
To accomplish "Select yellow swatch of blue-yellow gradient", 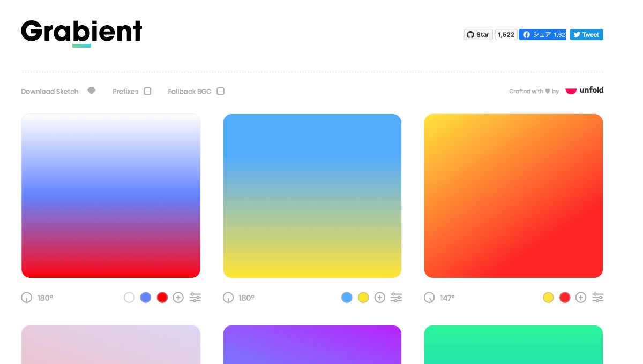I will pos(363,298).
